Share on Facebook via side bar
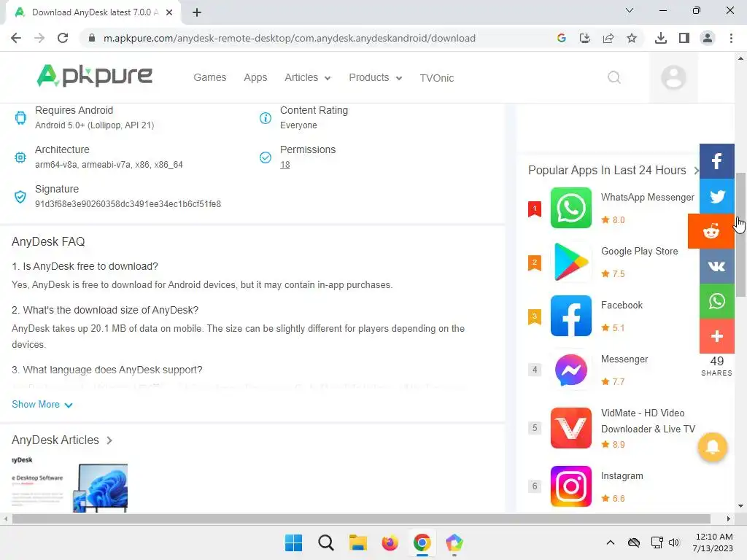This screenshot has width=747, height=560. pyautogui.click(x=716, y=161)
